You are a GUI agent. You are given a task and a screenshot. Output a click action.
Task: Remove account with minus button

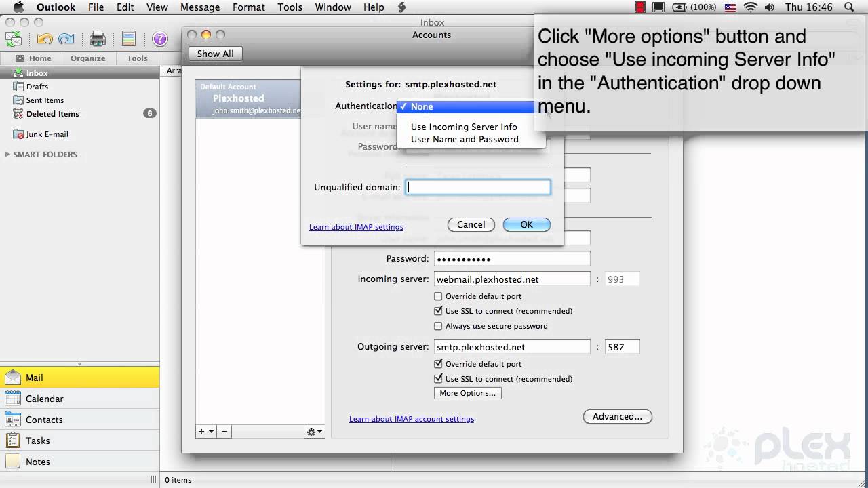(224, 432)
